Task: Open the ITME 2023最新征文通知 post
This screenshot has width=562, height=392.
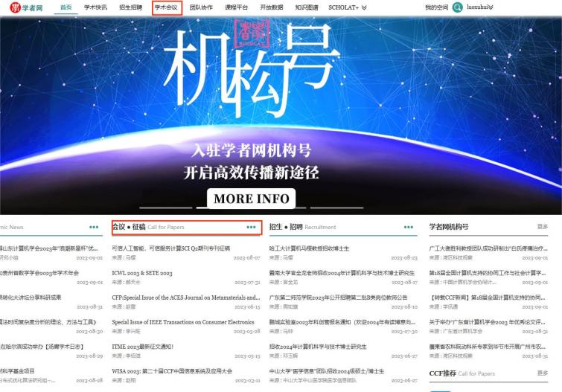Action: pyautogui.click(x=142, y=346)
